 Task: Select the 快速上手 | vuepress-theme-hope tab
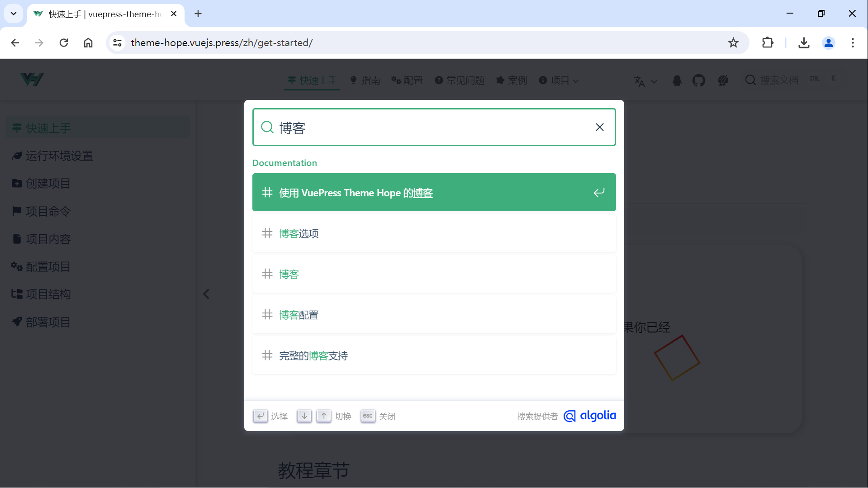[x=106, y=14]
